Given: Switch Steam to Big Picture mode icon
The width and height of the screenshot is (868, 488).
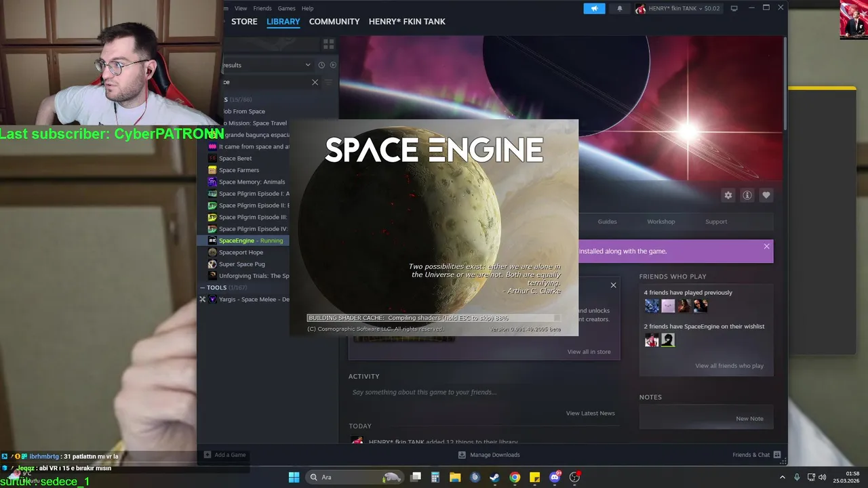Looking at the screenshot, I should click(734, 8).
